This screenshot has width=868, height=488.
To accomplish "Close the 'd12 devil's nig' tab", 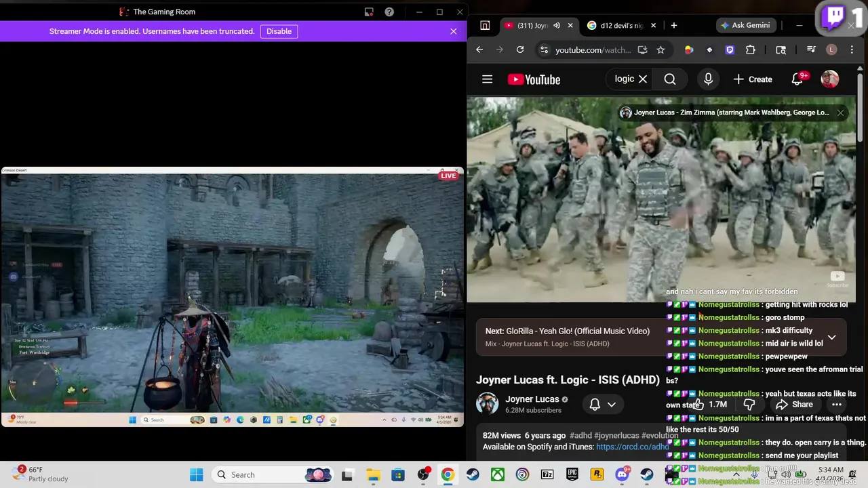I will point(653,25).
